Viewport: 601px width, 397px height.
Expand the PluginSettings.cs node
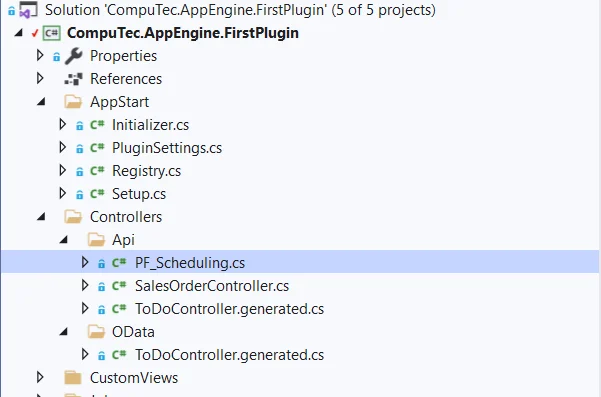62,148
